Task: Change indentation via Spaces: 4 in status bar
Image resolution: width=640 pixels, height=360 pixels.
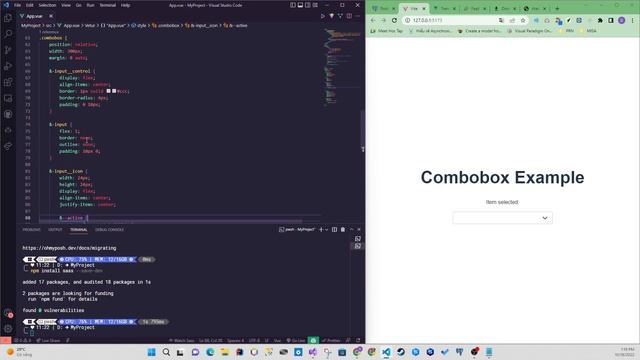Action: point(236,340)
